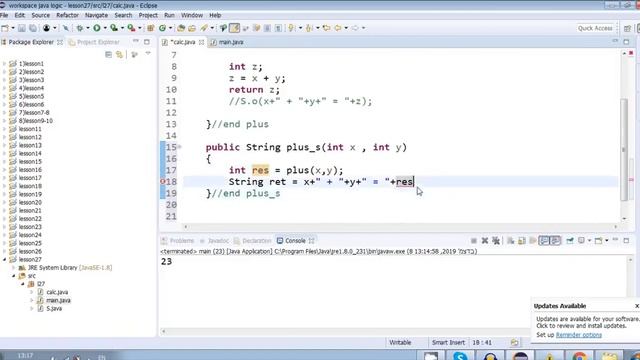Collapse the src folder node
Viewport: 640px width, 360px height.
(13, 276)
